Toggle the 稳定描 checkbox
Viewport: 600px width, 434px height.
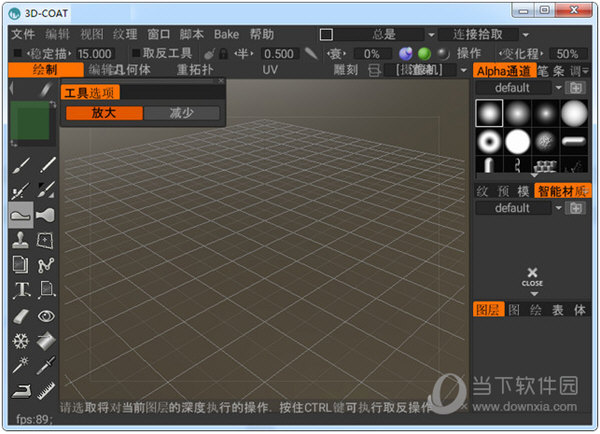point(17,53)
